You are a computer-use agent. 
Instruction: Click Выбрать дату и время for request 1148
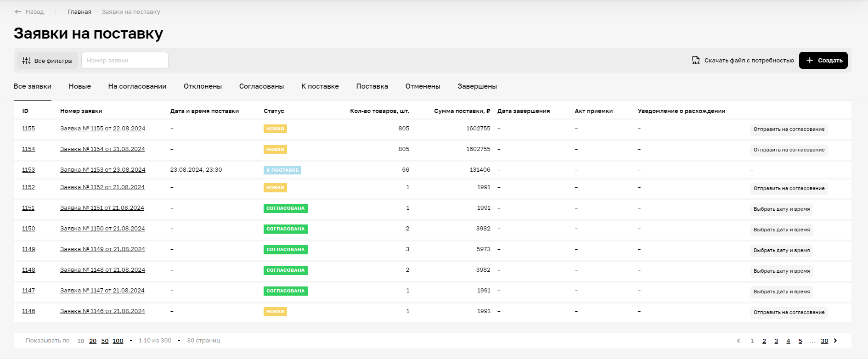[782, 271]
